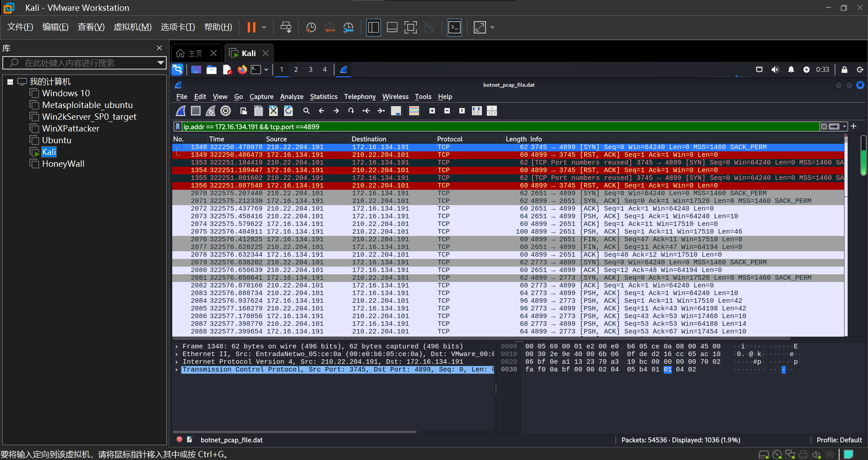
Task: Clear the display filter expression button
Action: 824,127
